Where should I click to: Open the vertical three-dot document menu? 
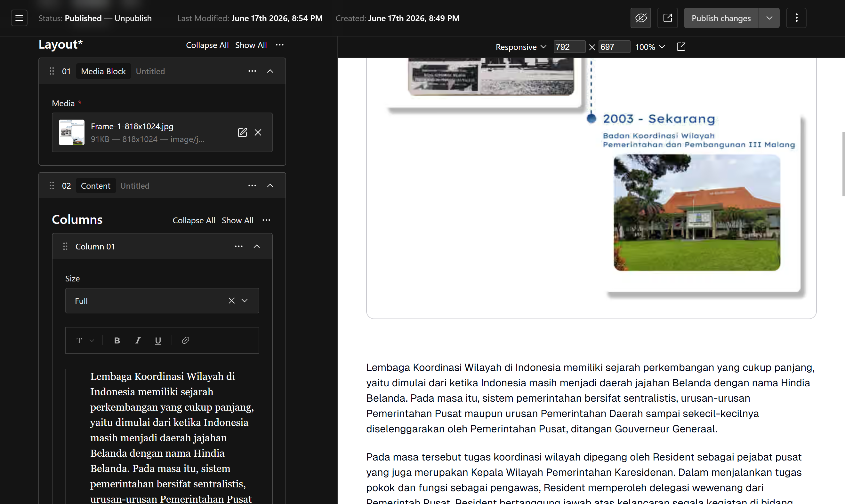tap(796, 18)
